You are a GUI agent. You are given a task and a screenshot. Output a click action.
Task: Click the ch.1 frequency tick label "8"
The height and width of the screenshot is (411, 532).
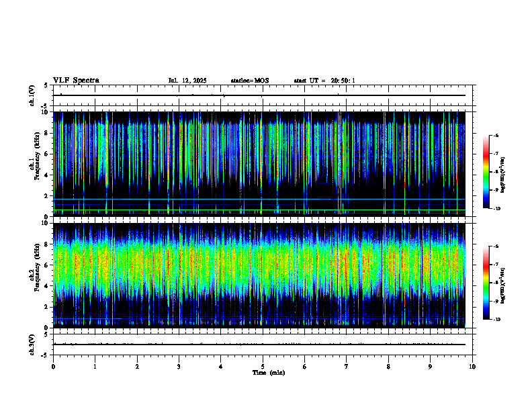(47, 133)
